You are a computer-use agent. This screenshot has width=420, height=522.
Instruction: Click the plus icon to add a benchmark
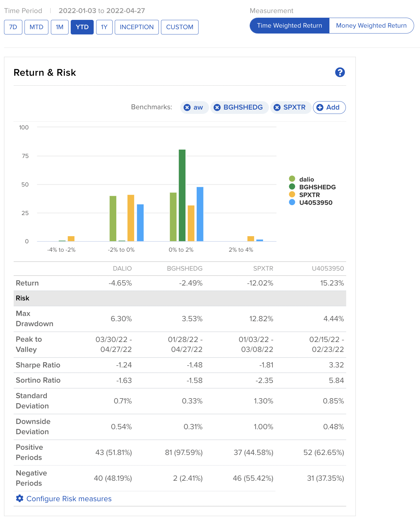[320, 107]
